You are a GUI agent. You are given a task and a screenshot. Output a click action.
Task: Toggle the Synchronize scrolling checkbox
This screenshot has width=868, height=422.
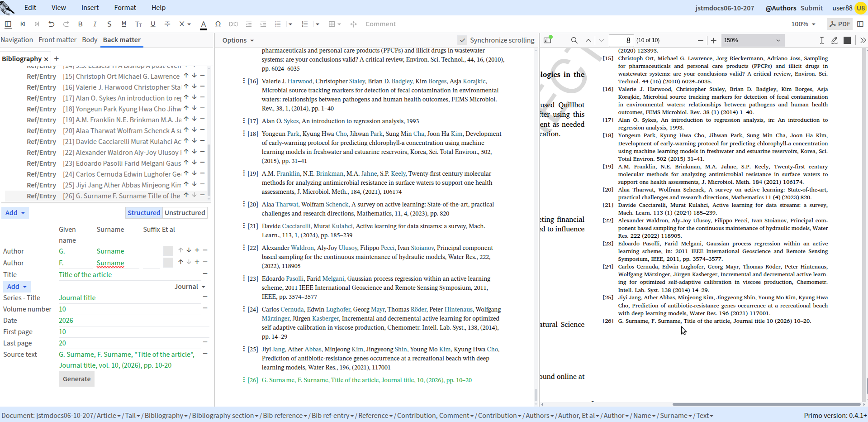coord(462,40)
